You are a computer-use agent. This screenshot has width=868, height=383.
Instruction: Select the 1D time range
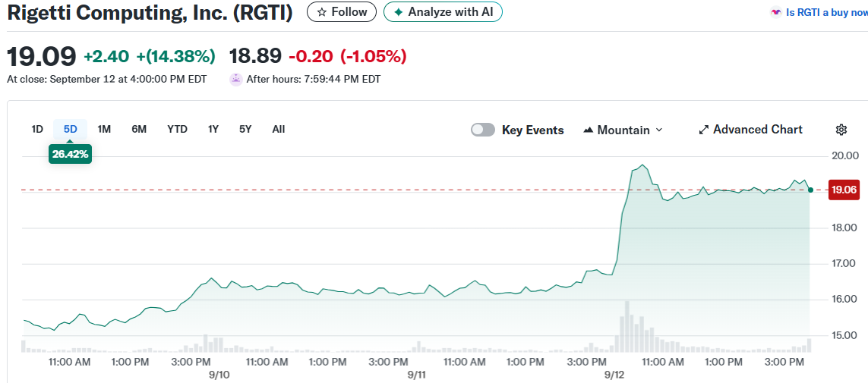[37, 129]
